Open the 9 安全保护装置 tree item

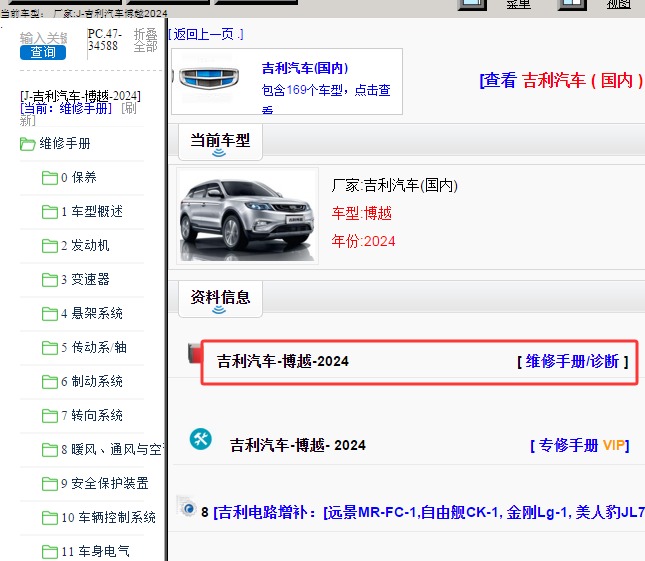pyautogui.click(x=105, y=483)
